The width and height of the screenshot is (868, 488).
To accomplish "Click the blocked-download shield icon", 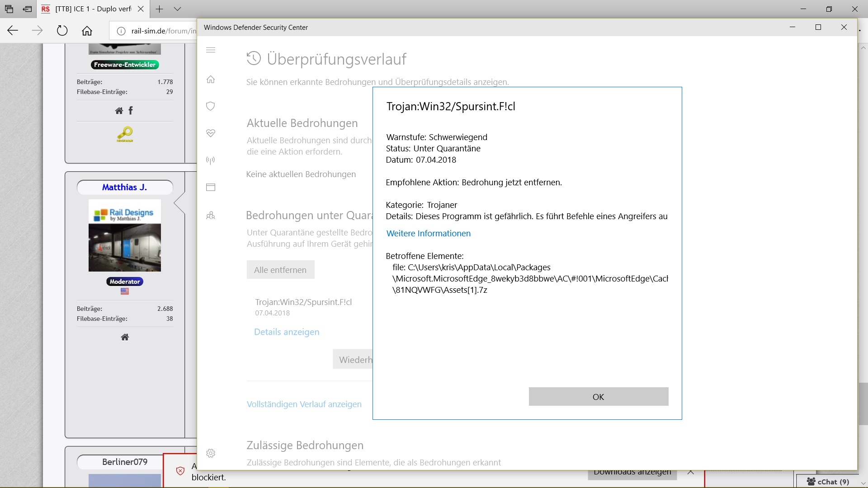I will point(180,471).
